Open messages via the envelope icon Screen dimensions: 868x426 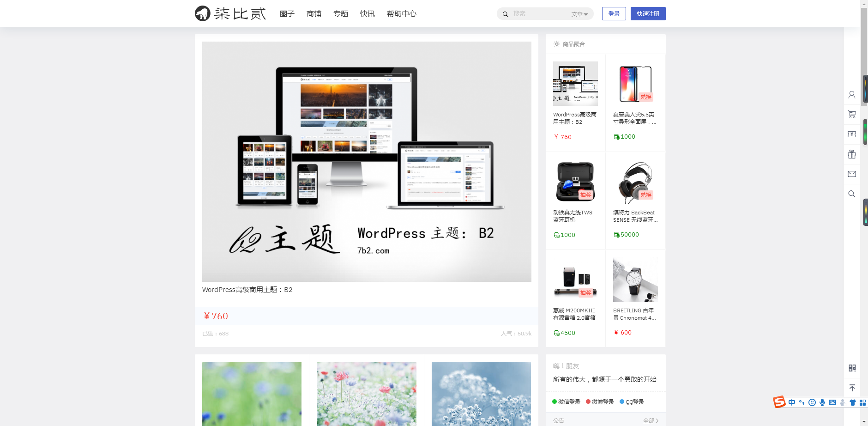click(852, 174)
